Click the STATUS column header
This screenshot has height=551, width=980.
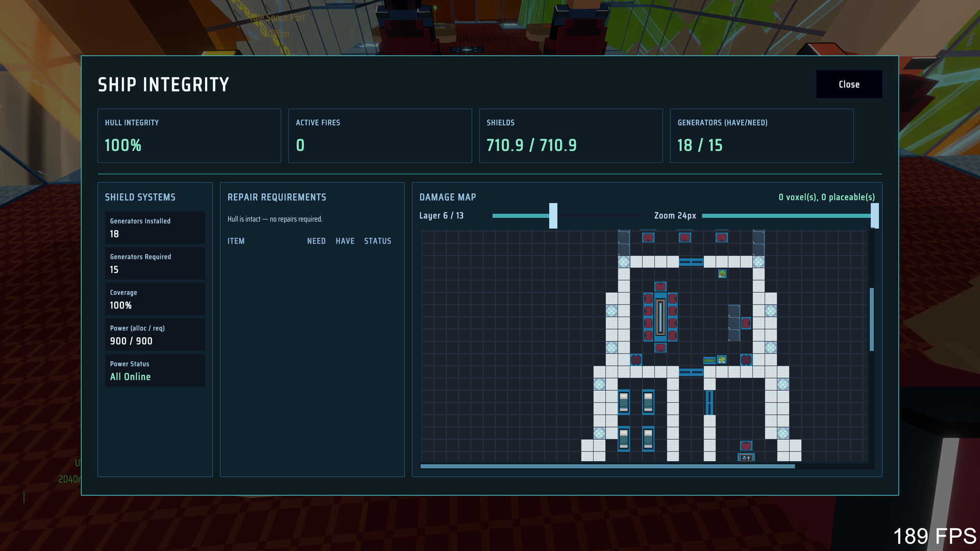[x=378, y=241]
